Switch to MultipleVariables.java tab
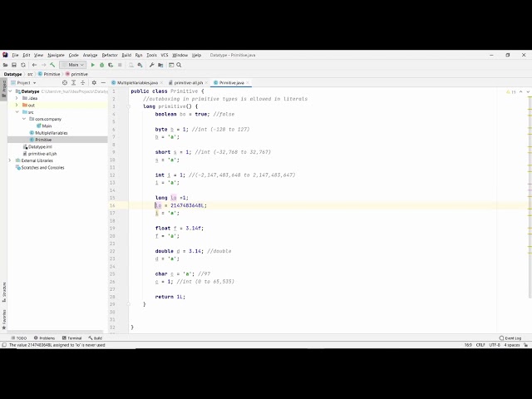The height and width of the screenshot is (399, 532). [137, 82]
